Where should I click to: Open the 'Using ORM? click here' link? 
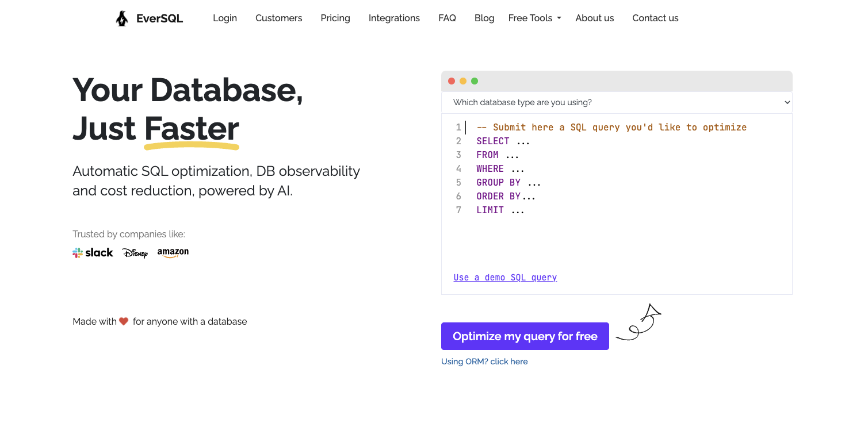click(484, 361)
